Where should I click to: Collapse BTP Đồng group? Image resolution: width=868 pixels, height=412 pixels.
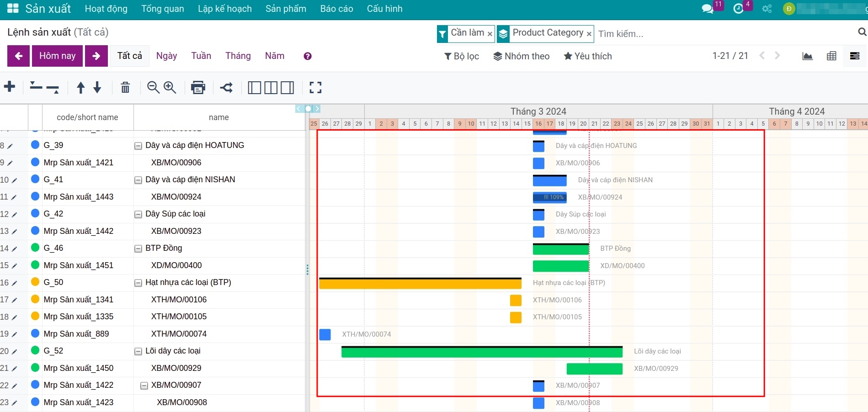point(138,249)
